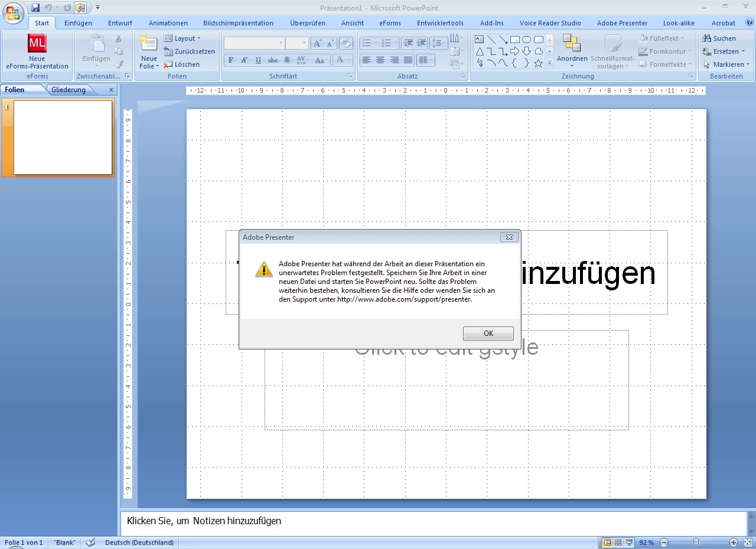Click fit slide to window icon
This screenshot has width=756, height=549.
tap(748, 543)
